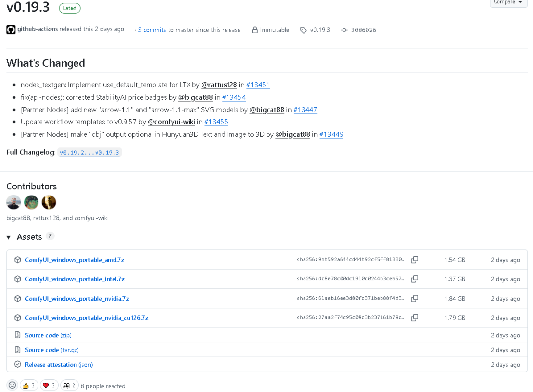
Task: Click the attestation check icon beside Release attestation
Action: (x=18, y=364)
